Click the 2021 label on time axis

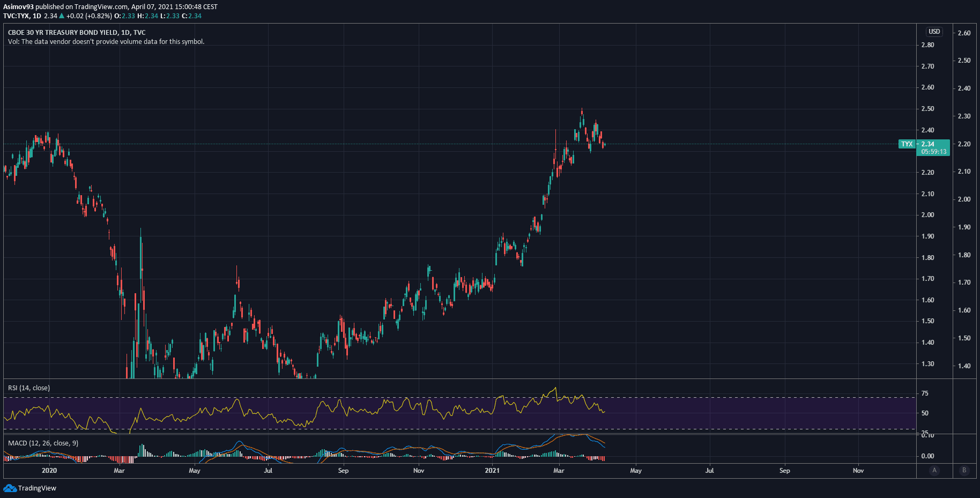tap(492, 471)
